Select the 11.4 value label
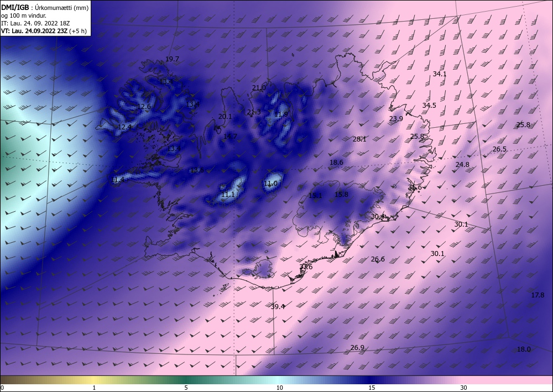Viewport: 553px width, 392px height. click(x=117, y=180)
